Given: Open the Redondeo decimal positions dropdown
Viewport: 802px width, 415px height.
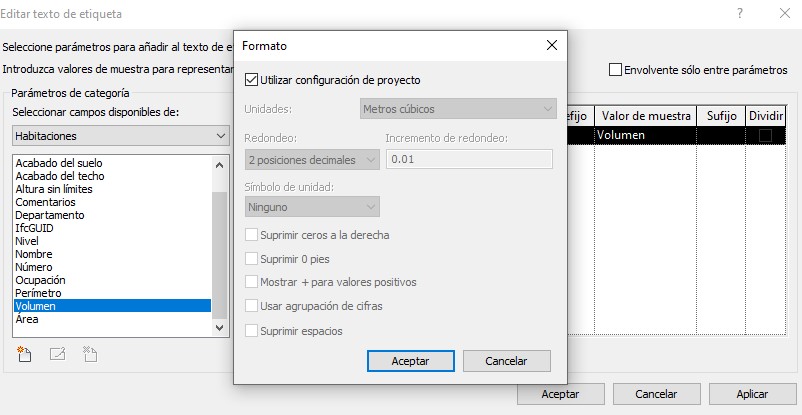Looking at the screenshot, I should 312,159.
